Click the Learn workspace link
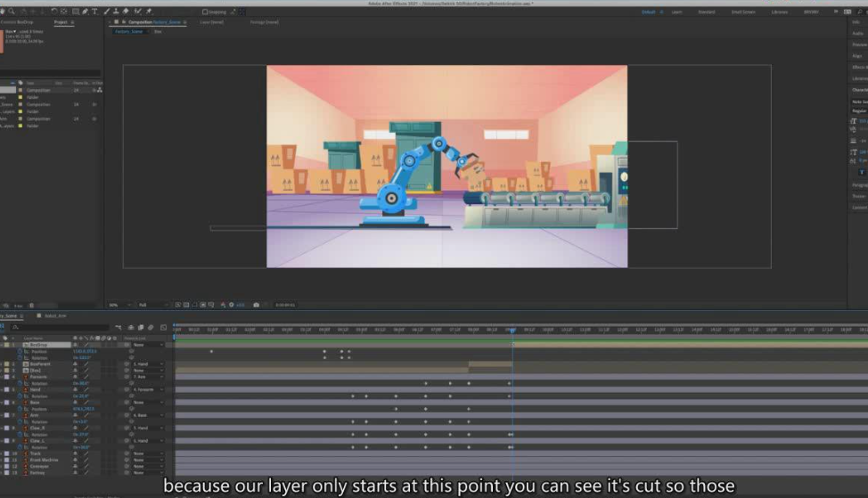868x498 pixels. [x=676, y=12]
